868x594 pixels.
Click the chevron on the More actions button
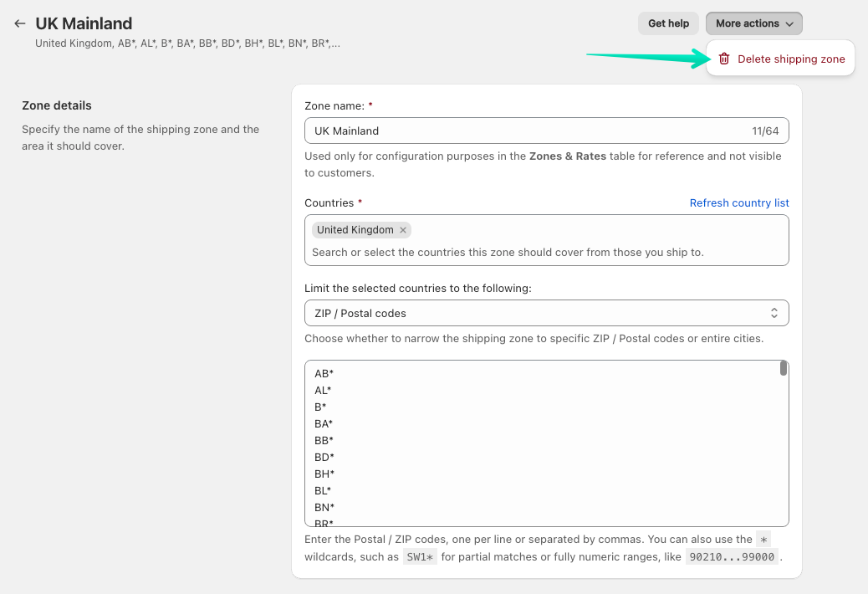coord(789,24)
